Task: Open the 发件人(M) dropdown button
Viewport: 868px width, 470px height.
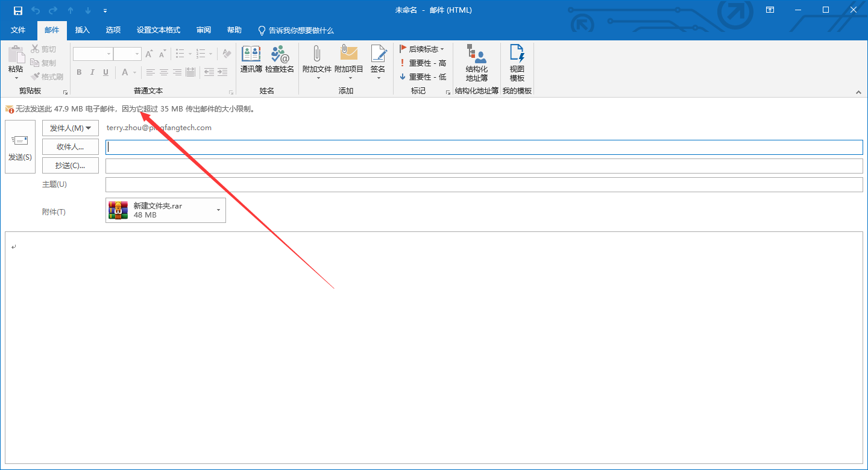Action: point(71,128)
